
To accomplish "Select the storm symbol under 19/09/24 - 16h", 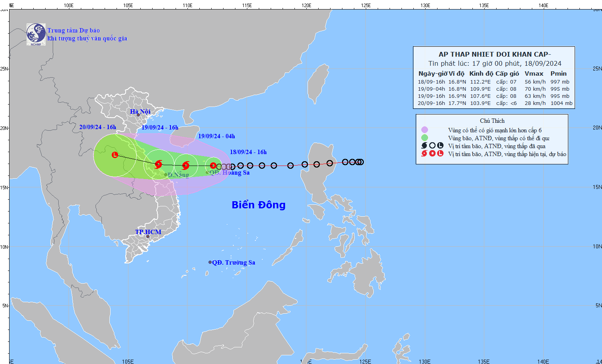I will [x=159, y=164].
